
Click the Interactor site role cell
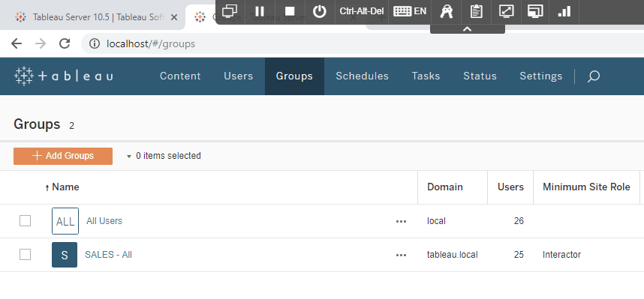561,255
